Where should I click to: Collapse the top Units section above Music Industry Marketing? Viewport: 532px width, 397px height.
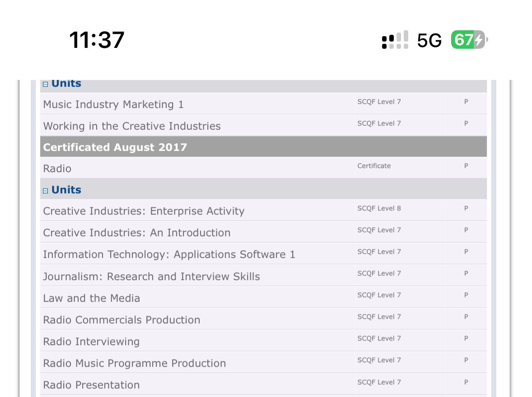pos(46,84)
